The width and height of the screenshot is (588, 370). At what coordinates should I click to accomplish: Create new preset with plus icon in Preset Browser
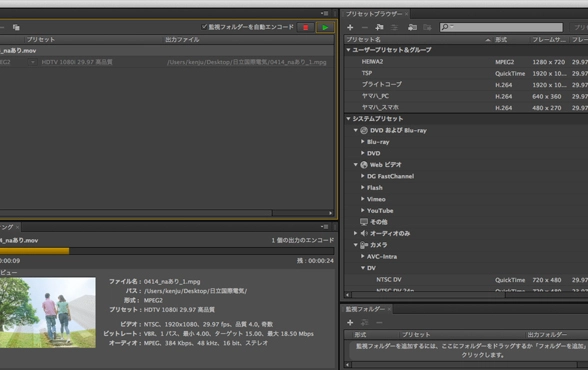pos(350,27)
